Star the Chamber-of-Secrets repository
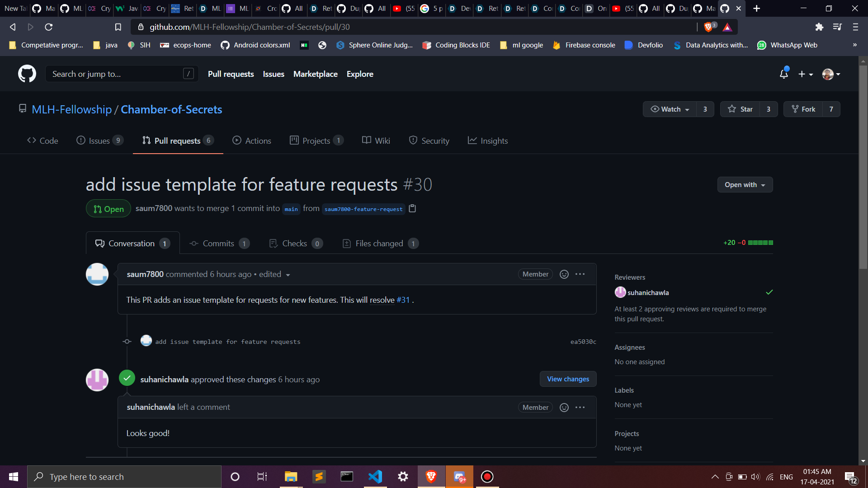Image resolution: width=868 pixels, height=488 pixels. coord(741,109)
